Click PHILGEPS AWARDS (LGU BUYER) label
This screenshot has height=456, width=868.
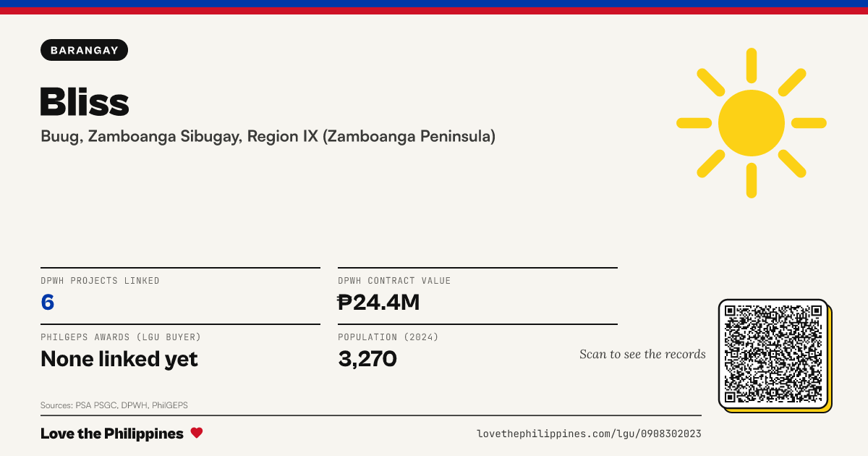121,337
